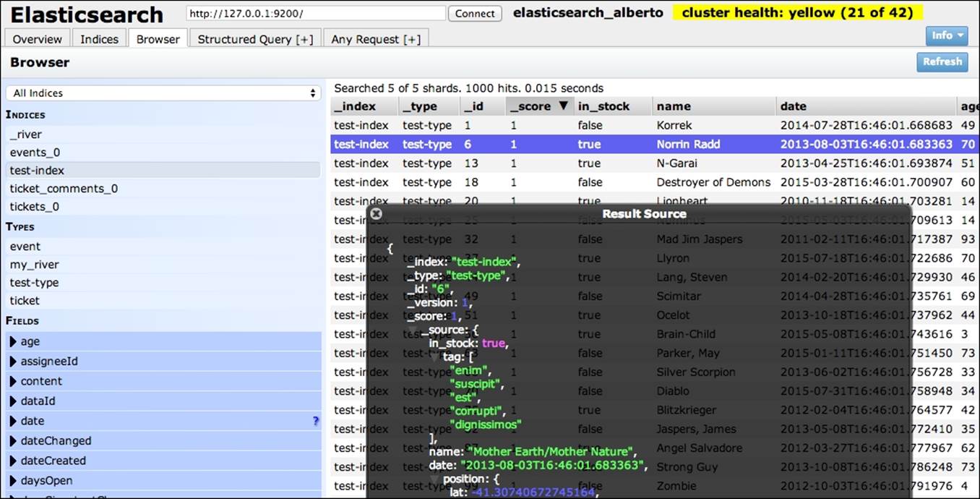Screen dimensions: 980x499
Task: Close the Result Source popup
Action: click(376, 213)
